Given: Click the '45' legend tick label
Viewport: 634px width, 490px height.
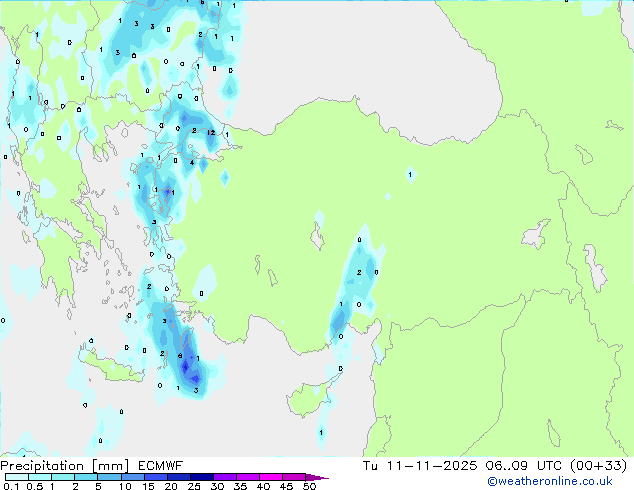Looking at the screenshot, I should pyautogui.click(x=286, y=486).
